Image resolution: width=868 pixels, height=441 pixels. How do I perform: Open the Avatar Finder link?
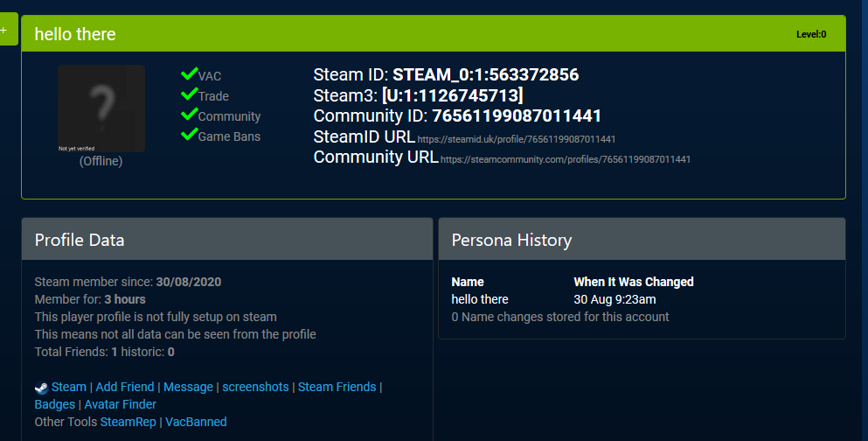pyautogui.click(x=120, y=404)
